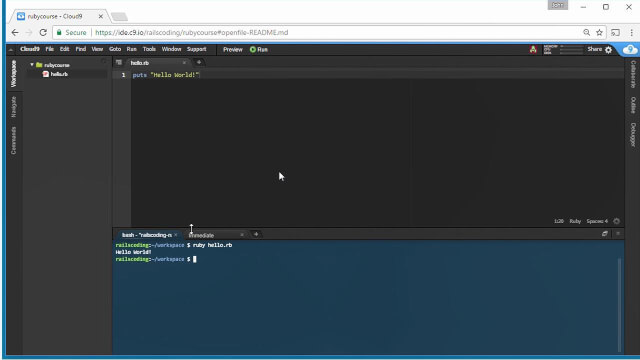This screenshot has height=360, width=640.
Task: Click the workspace tree settings icon
Action: [x=104, y=62]
